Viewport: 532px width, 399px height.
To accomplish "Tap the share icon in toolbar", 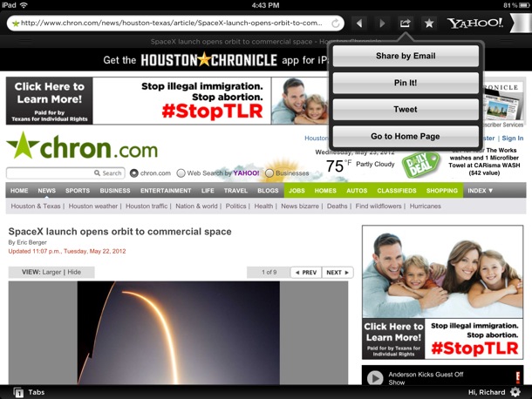I will point(405,23).
